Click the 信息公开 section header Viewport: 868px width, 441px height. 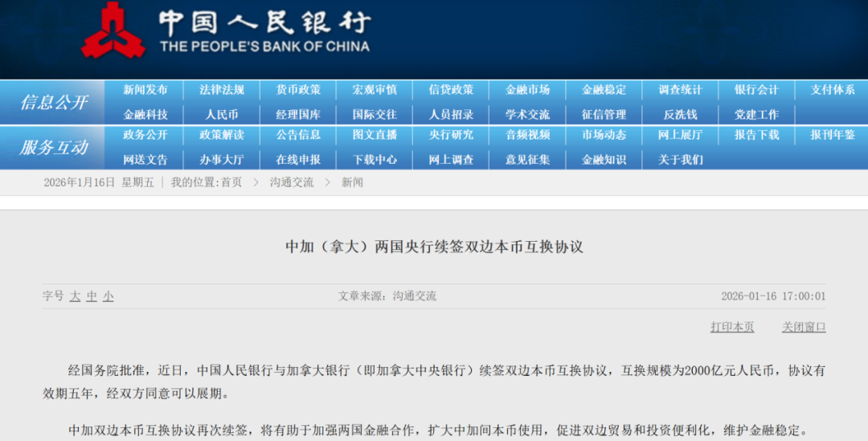54,102
